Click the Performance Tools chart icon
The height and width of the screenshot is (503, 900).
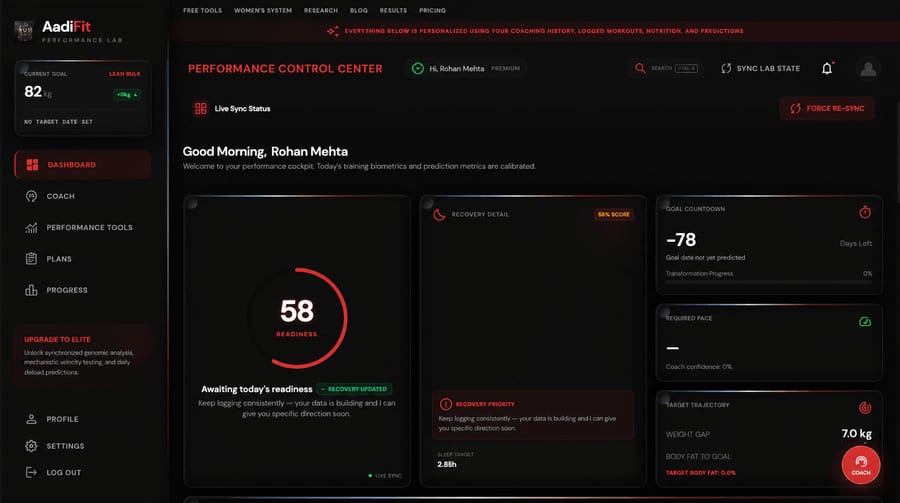[32, 227]
